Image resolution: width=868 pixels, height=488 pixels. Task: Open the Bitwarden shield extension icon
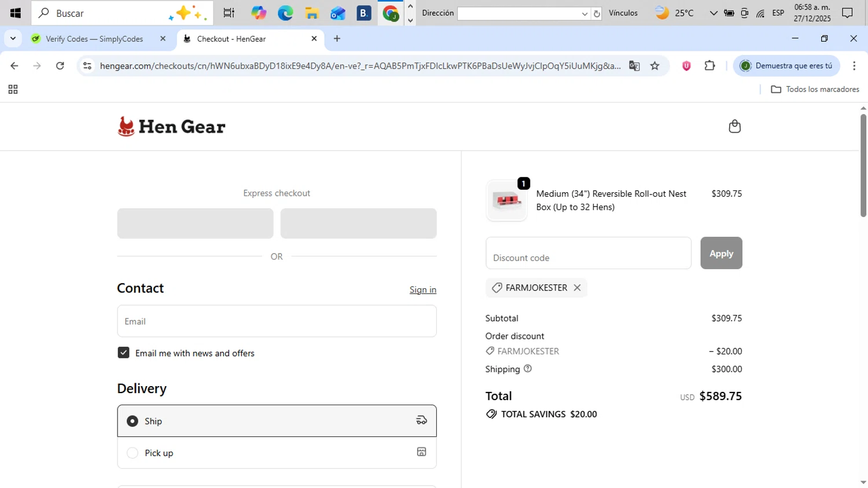click(686, 65)
